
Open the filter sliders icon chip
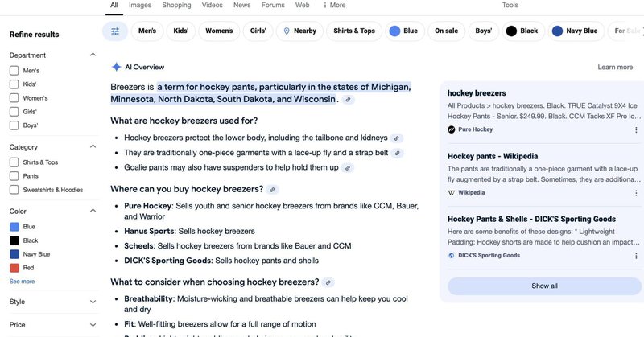click(115, 31)
